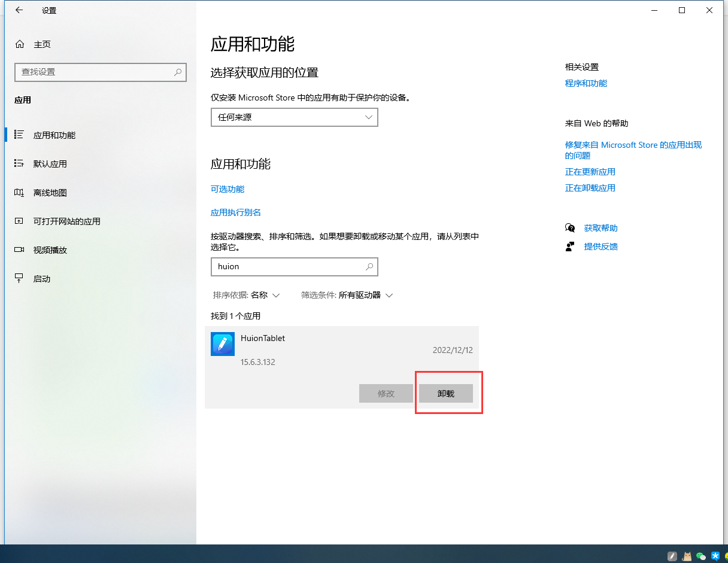Select the 默认应用 sidebar icon
The image size is (728, 563).
pyautogui.click(x=19, y=164)
